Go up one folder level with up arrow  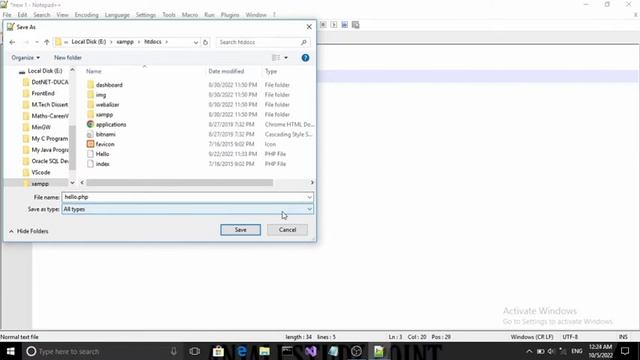47,42
